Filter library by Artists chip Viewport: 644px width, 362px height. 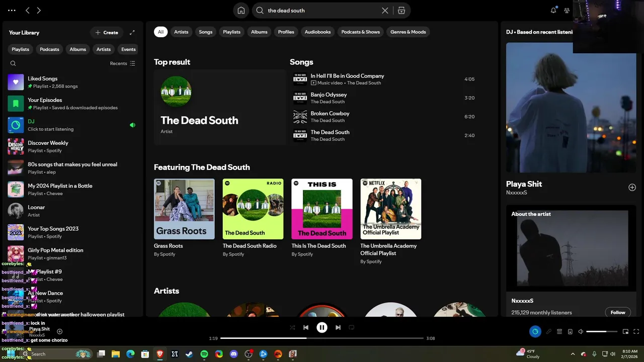tap(104, 49)
